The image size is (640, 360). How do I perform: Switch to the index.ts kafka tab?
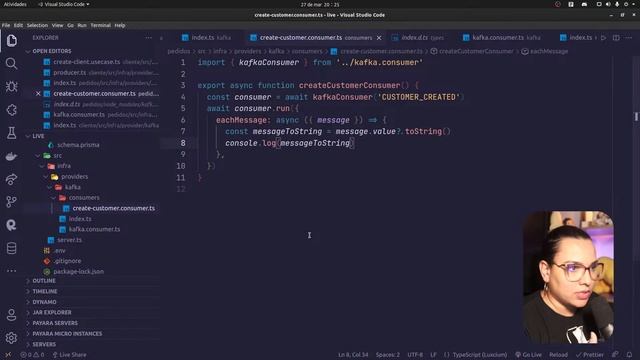point(207,38)
